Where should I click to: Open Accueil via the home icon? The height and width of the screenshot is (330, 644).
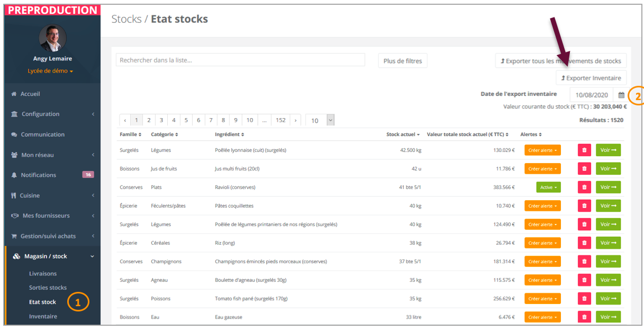coord(14,94)
